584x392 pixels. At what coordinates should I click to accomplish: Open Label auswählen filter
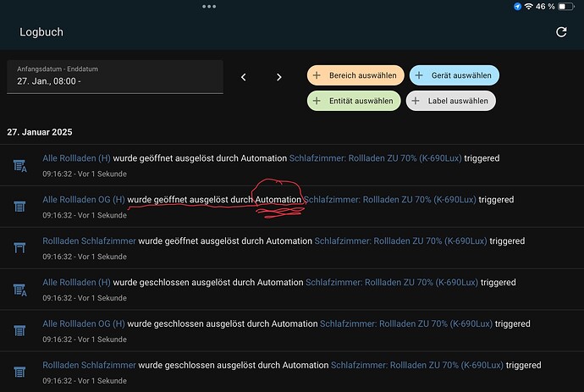pyautogui.click(x=450, y=101)
